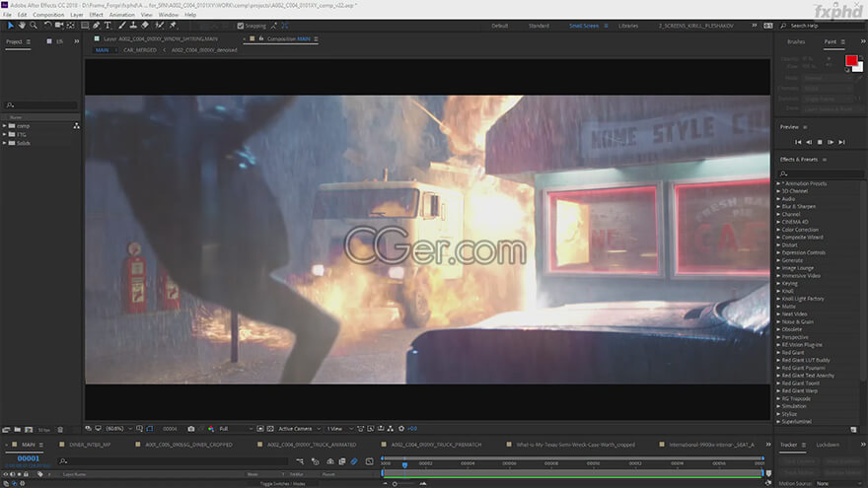
Task: Toggle the Snapping checkbox
Action: click(x=241, y=26)
